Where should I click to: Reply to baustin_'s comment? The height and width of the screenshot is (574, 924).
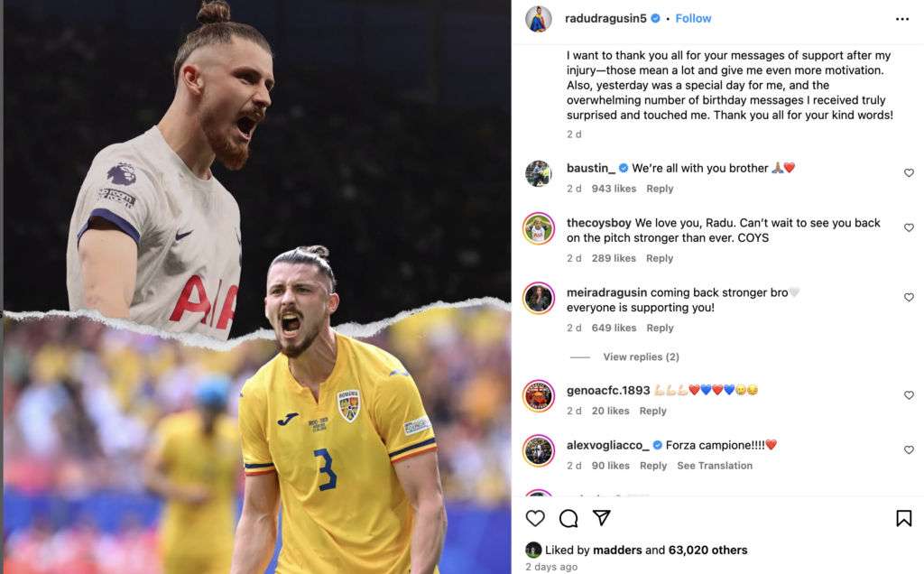click(x=660, y=189)
